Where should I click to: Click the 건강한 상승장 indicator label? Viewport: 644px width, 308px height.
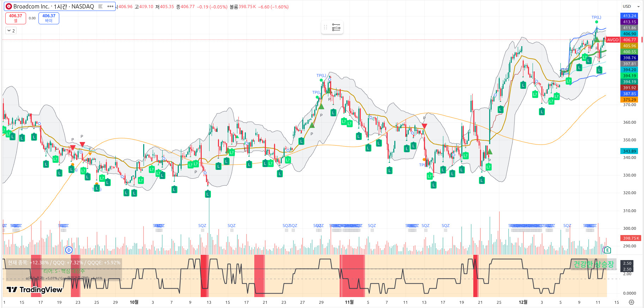(594, 264)
